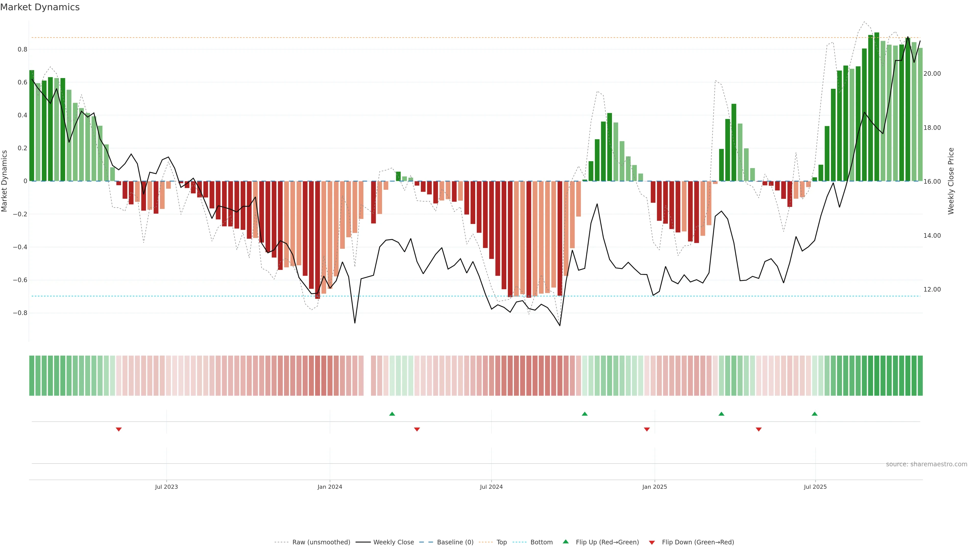980x551 pixels.
Task: Click the source: sharemaestro.com text
Action: (x=926, y=464)
